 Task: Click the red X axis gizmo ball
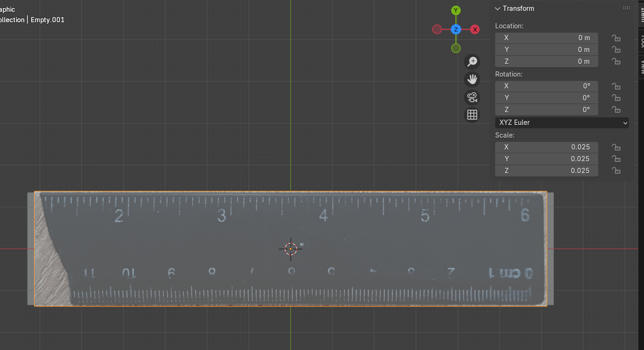coord(475,29)
